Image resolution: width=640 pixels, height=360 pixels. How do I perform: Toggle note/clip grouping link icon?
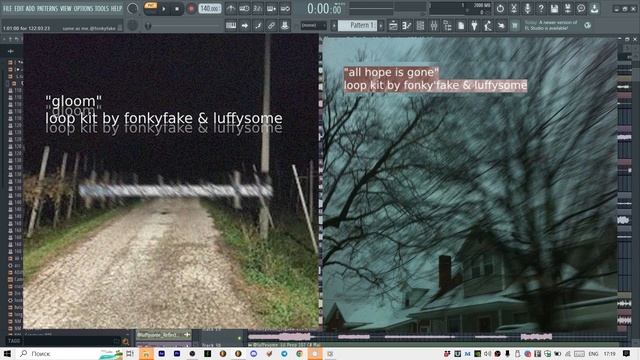271,26
